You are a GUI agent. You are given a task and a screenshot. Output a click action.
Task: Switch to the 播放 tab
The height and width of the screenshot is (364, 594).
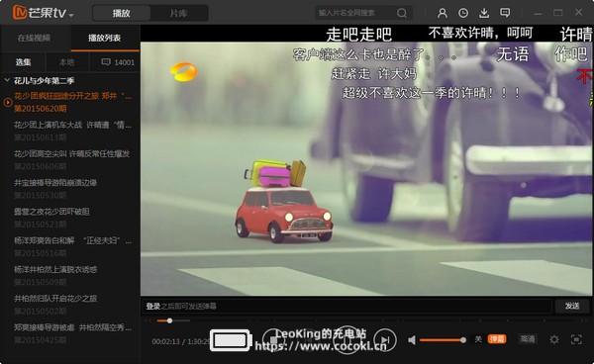click(121, 13)
